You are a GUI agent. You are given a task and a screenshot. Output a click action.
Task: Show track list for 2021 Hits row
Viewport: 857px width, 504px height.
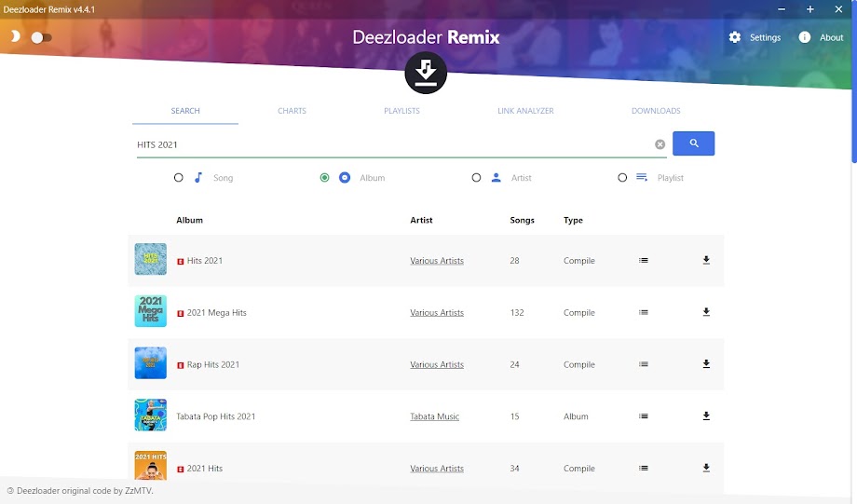(x=644, y=469)
